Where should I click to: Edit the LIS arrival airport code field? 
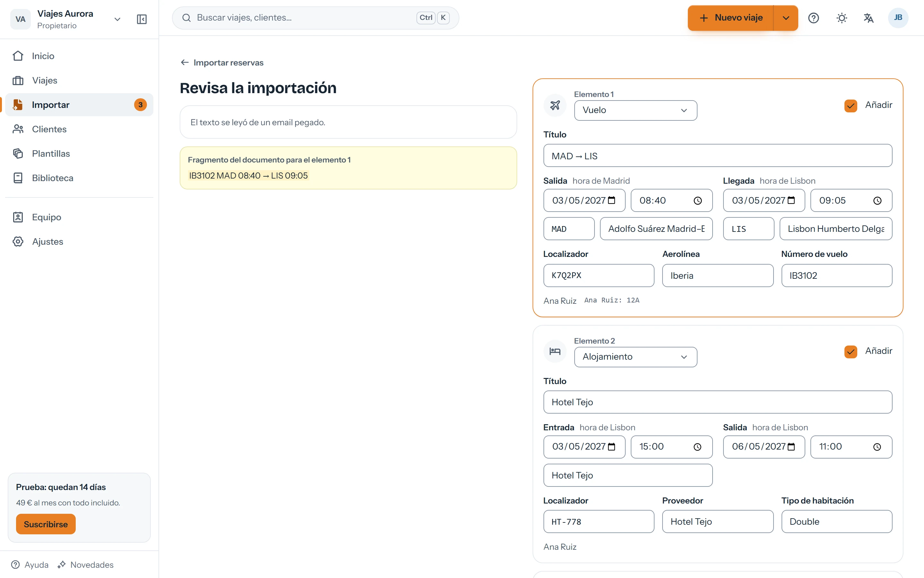pyautogui.click(x=749, y=229)
